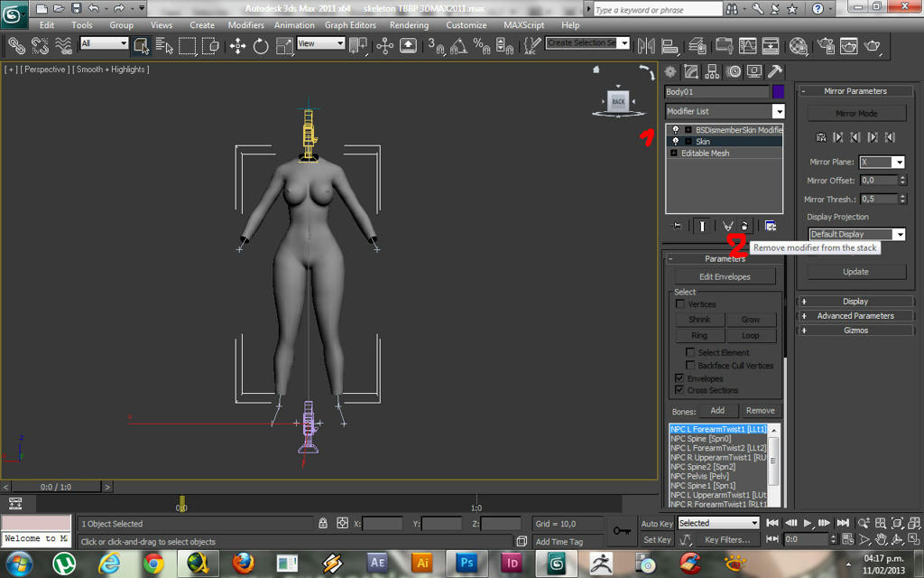Image resolution: width=924 pixels, height=578 pixels.
Task: Open the Create command panel tab
Action: point(670,72)
